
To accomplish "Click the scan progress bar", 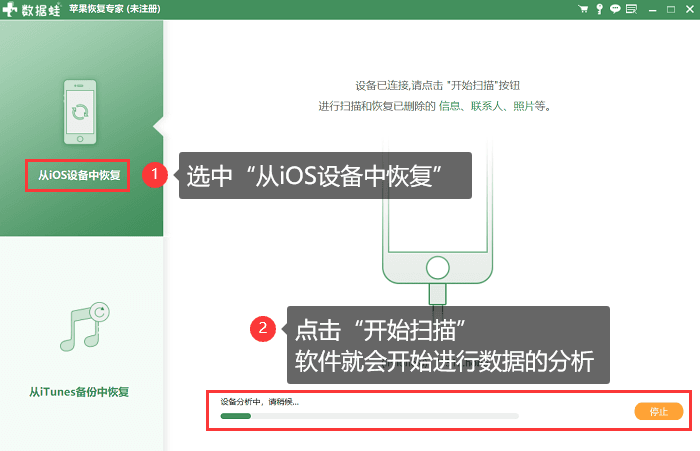I will [x=369, y=415].
